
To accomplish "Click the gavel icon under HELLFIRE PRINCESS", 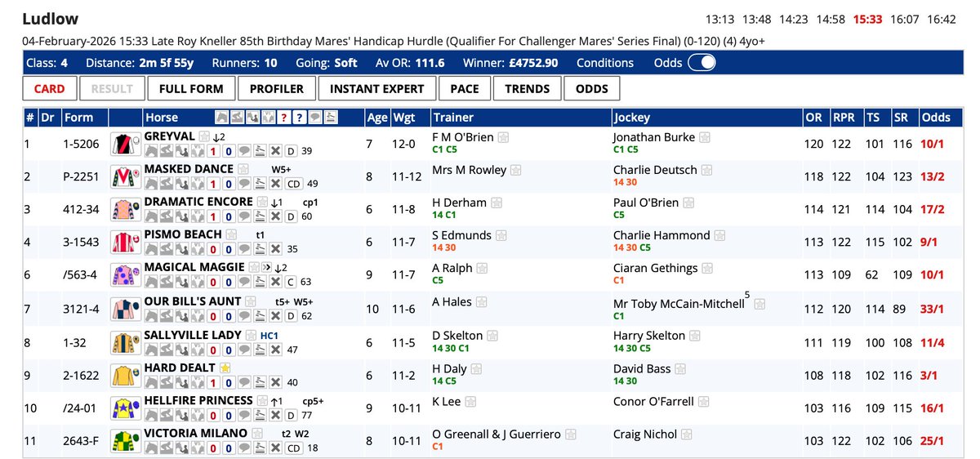I will coord(260,414).
